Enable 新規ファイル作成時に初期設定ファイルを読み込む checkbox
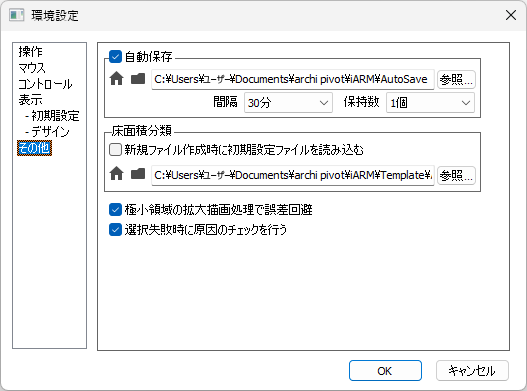 pyautogui.click(x=115, y=150)
